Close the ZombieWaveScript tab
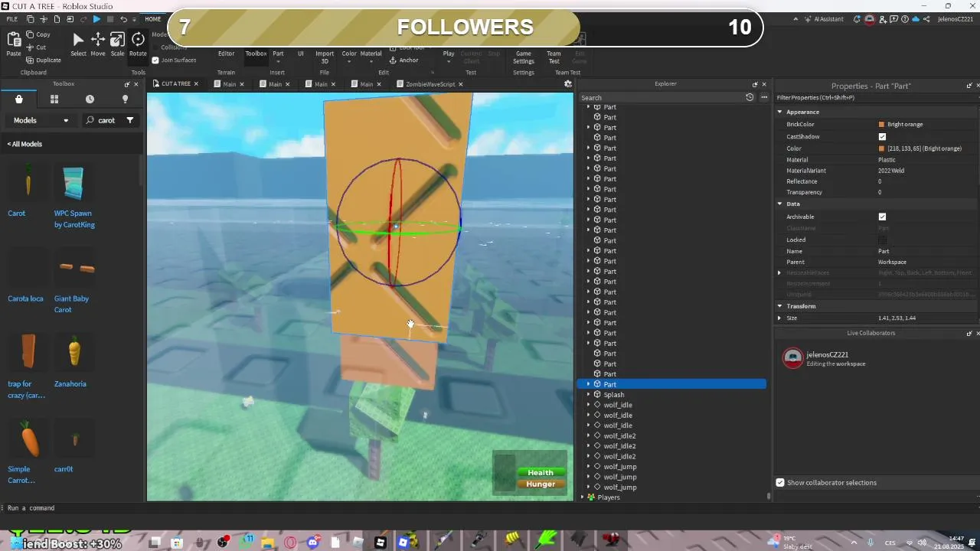This screenshot has width=980, height=551. (x=460, y=84)
